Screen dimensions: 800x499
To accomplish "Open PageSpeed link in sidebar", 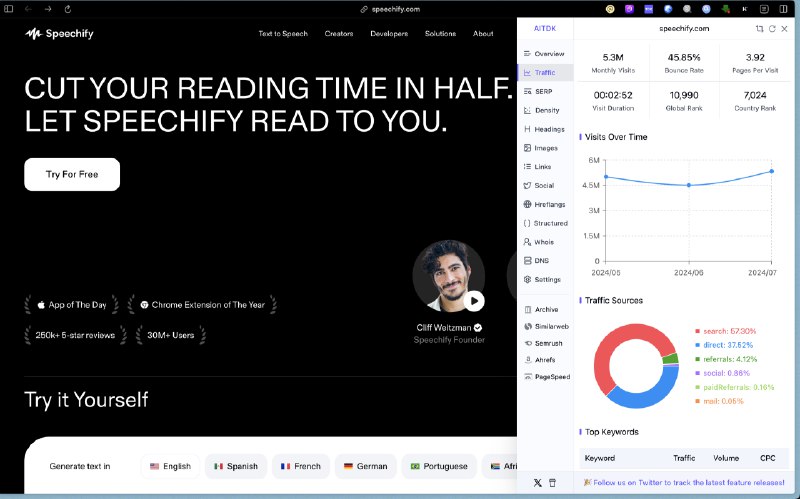I will (x=547, y=377).
